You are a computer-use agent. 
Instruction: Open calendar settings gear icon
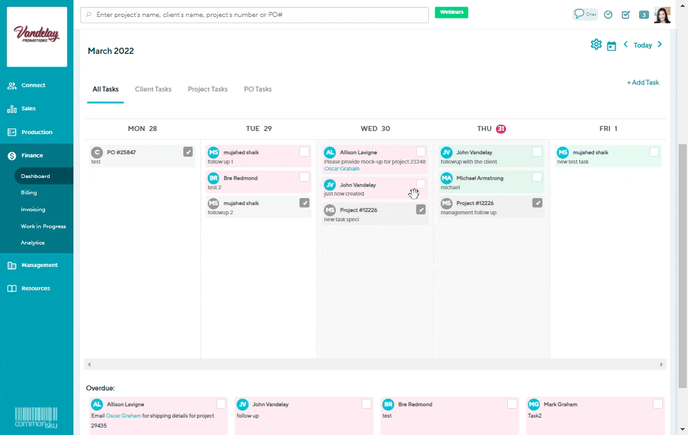(x=596, y=45)
